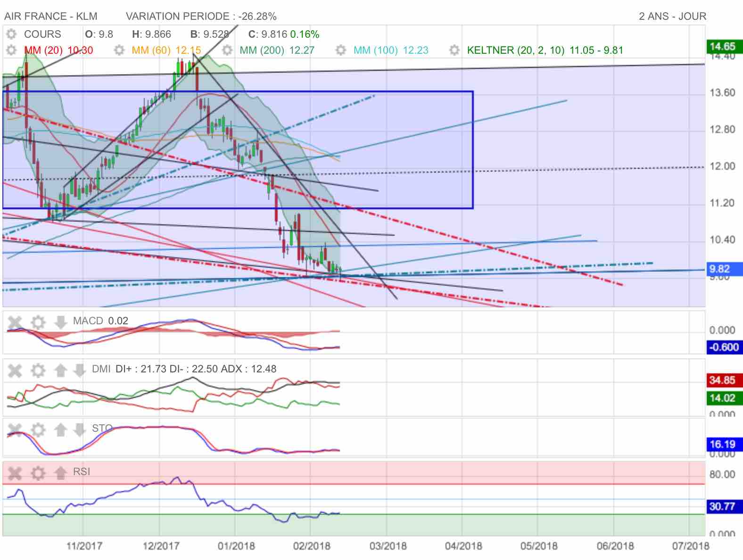Click the 02/2018 date axis label
743x560 pixels.
point(312,546)
